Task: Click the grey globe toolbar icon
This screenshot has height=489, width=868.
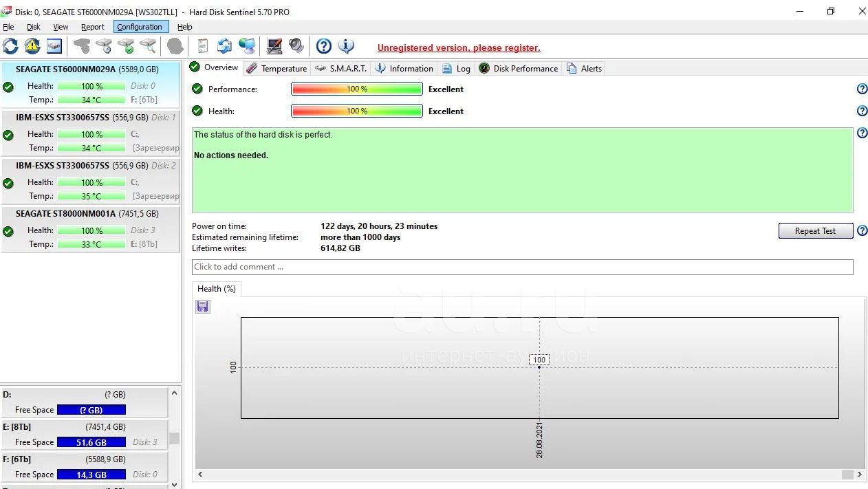Action: (x=175, y=46)
